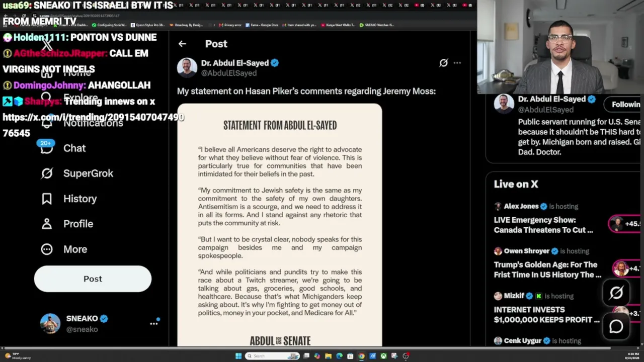Viewport: 644px width, 362px height.
Task: Open the Configuring SonicW bookmark
Action: tap(109, 25)
